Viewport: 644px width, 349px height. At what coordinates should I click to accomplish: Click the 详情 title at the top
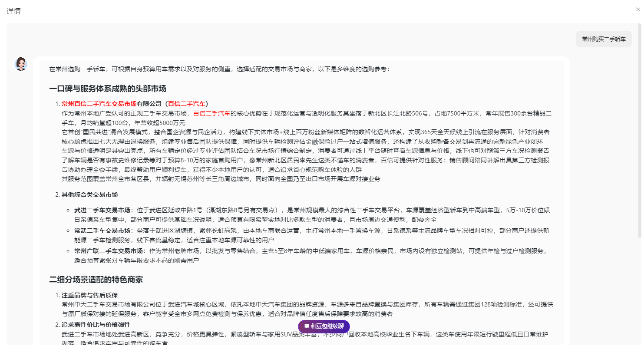tap(13, 11)
